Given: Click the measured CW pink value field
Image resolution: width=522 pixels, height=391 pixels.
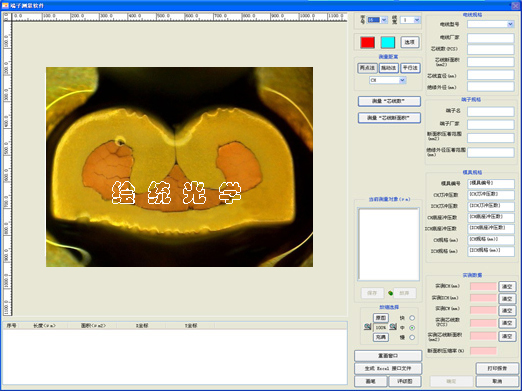Looking at the screenshot, I should point(483,310).
